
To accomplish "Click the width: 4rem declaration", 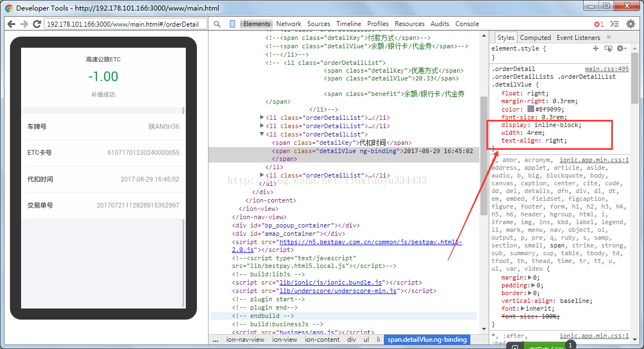I will (523, 133).
